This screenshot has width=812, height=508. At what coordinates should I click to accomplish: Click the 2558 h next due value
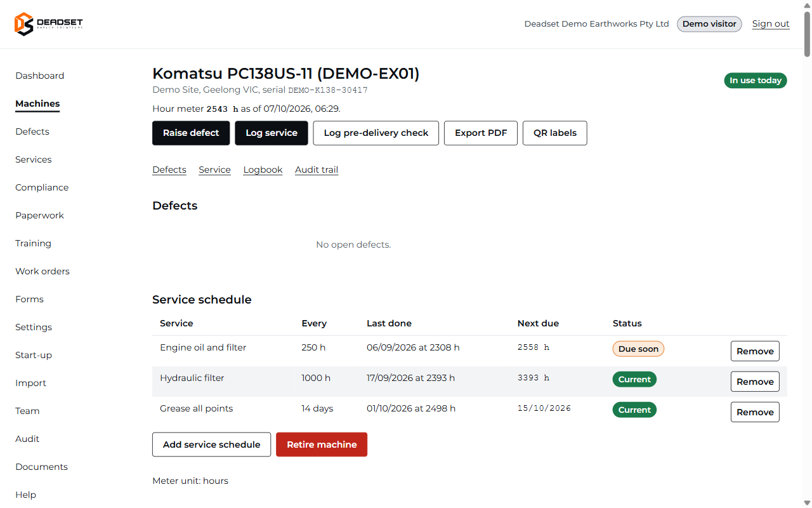click(x=534, y=347)
